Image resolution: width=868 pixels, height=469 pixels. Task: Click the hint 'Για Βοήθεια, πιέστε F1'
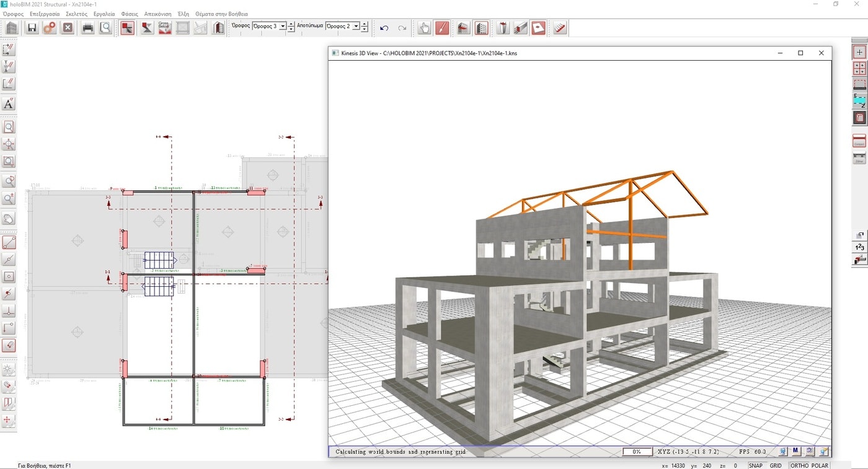[45, 465]
